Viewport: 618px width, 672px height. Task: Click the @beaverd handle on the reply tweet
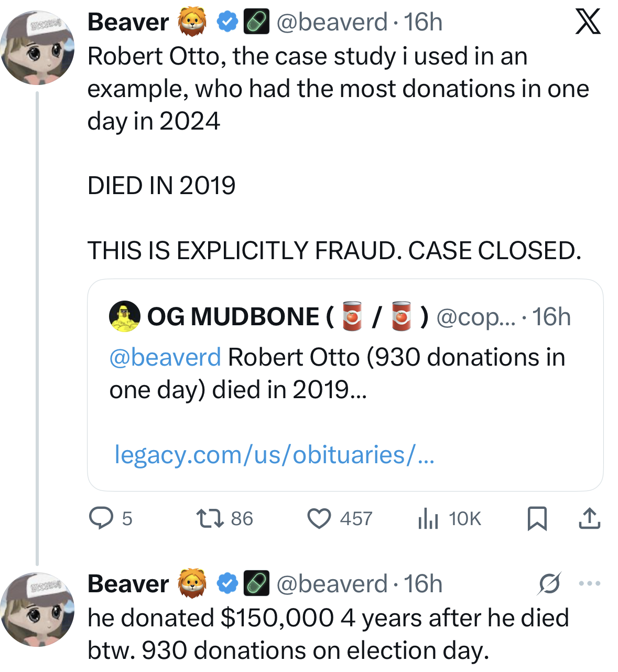click(x=332, y=584)
